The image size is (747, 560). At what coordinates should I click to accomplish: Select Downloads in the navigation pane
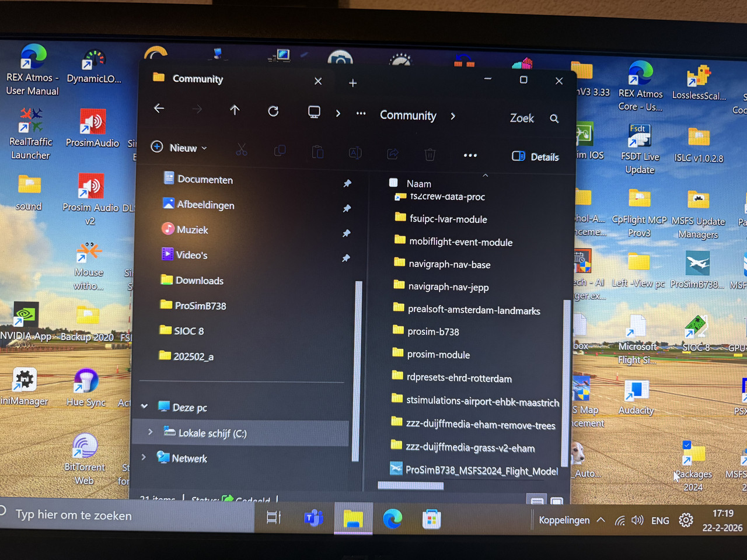click(200, 281)
